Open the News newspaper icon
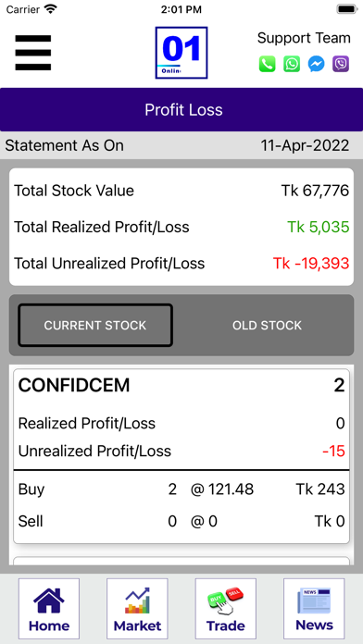The width and height of the screenshot is (363, 644). tap(314, 608)
